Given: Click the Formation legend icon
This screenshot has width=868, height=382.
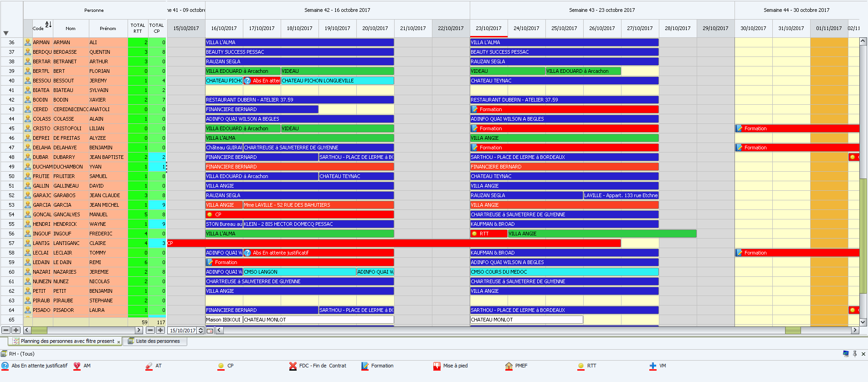Looking at the screenshot, I should coord(365,366).
